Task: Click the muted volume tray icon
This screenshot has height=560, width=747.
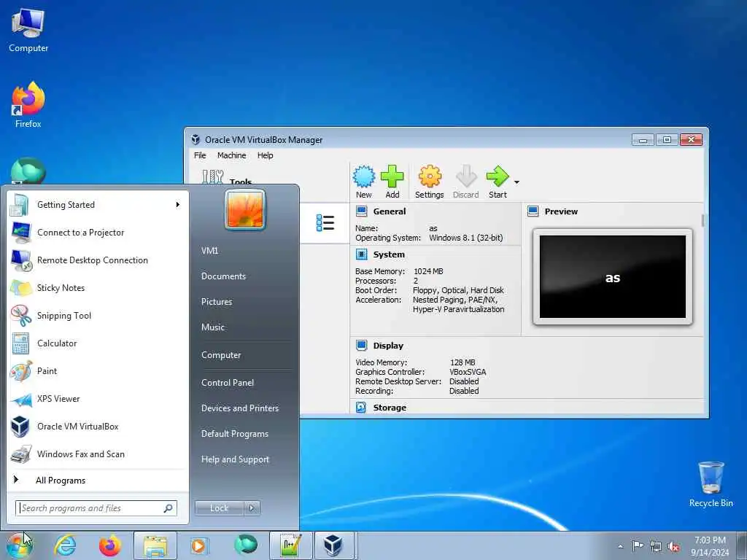Action: coord(673,547)
